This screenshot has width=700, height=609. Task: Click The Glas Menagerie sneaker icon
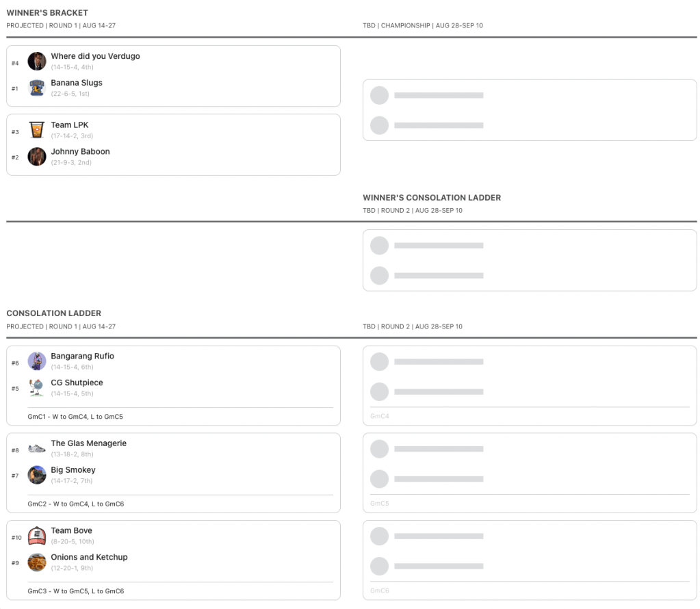pos(37,449)
